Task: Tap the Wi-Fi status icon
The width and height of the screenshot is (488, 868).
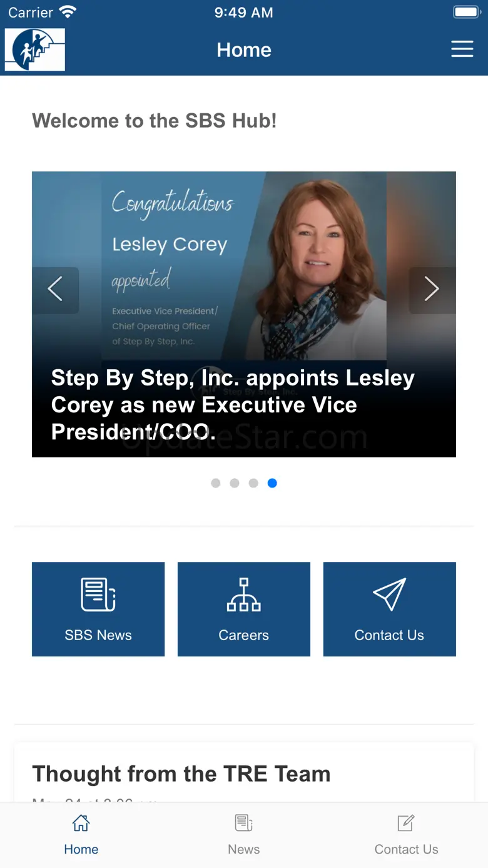Action: click(x=68, y=13)
